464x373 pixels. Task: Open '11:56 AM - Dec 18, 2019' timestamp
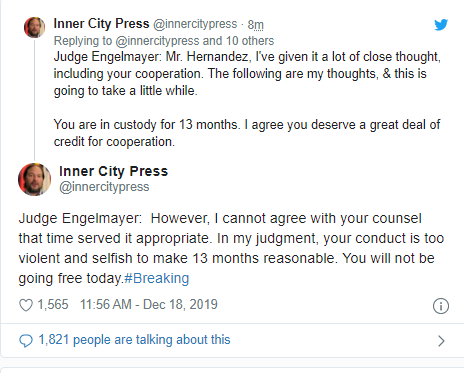point(149,304)
